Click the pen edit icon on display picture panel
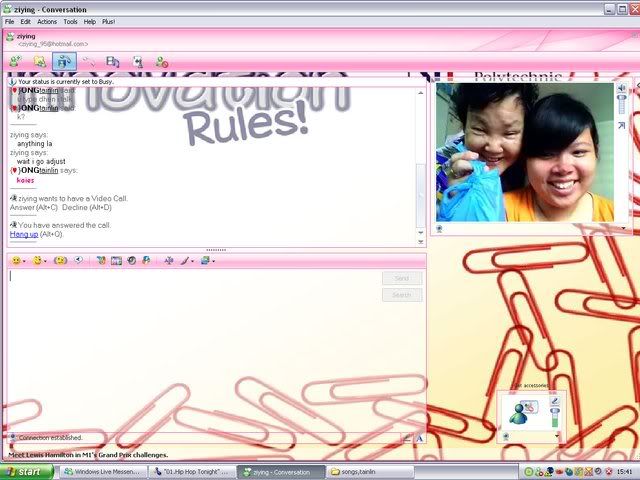Viewport: 640px width, 480px height. [x=554, y=401]
